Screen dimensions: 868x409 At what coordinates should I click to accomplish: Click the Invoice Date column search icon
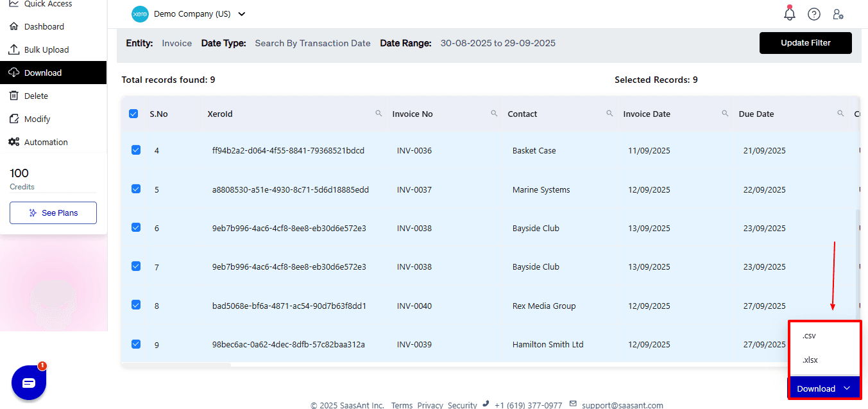pos(725,114)
